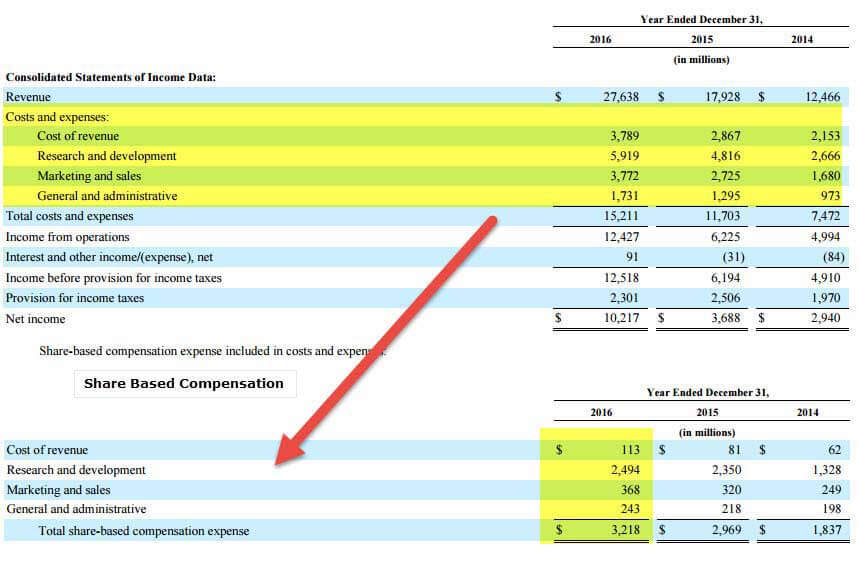Click share-based G&A value 243
The image size is (859, 567).
point(630,509)
